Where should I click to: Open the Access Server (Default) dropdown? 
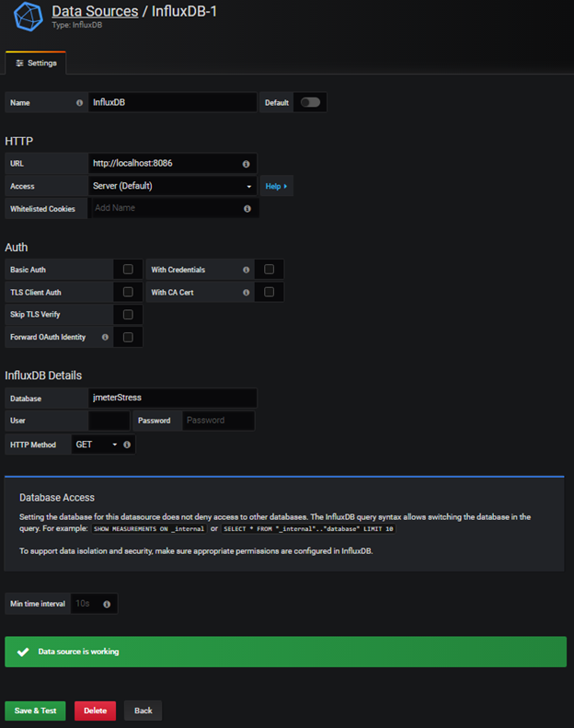(172, 186)
